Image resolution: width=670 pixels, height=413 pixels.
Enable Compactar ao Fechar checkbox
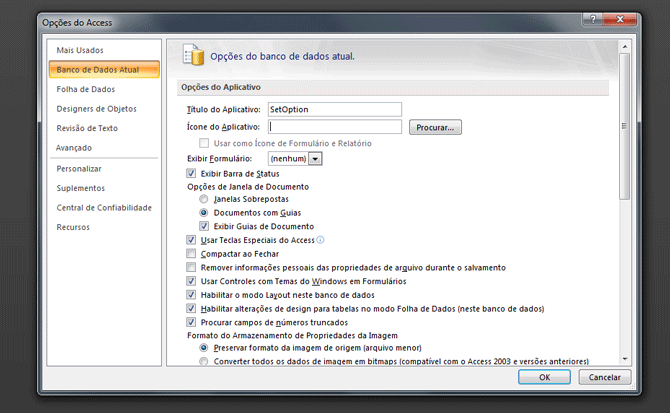pyautogui.click(x=191, y=254)
